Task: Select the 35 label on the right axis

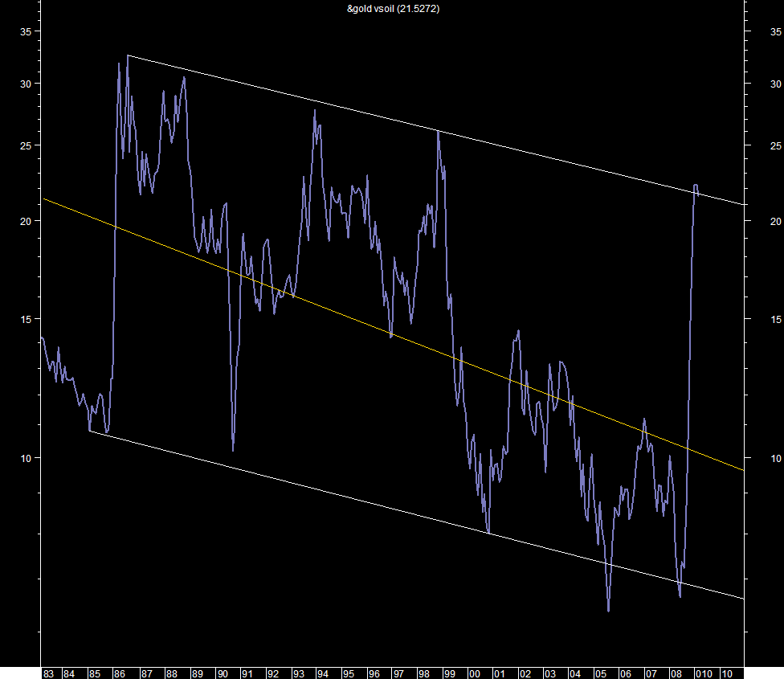Action: [x=775, y=31]
